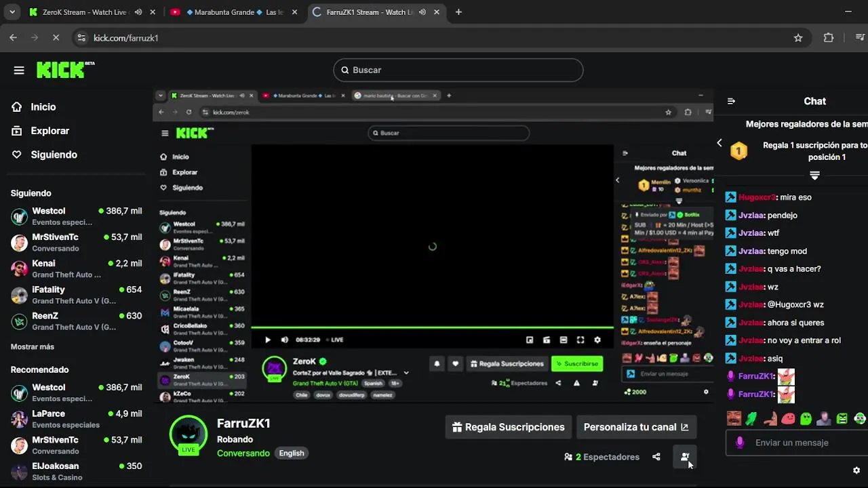This screenshot has height=488, width=868.
Task: Select the red blob emote in emote bar
Action: click(x=788, y=419)
